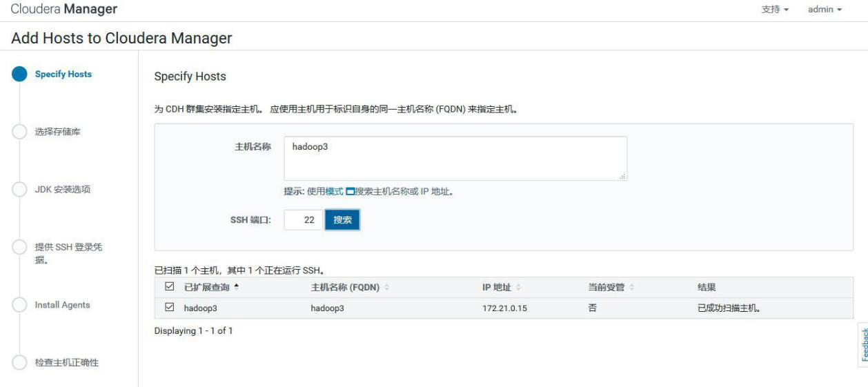Click the scan summary 已扫描 1 个主机 text

(x=239, y=270)
